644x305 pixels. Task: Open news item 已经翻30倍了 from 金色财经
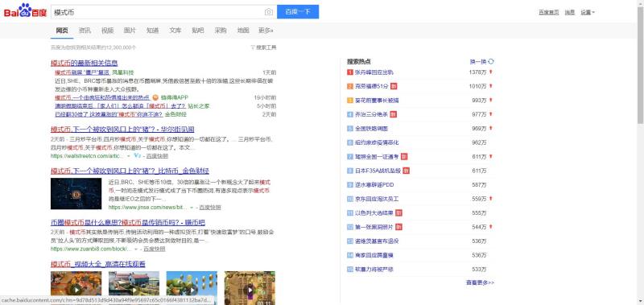coord(109,114)
